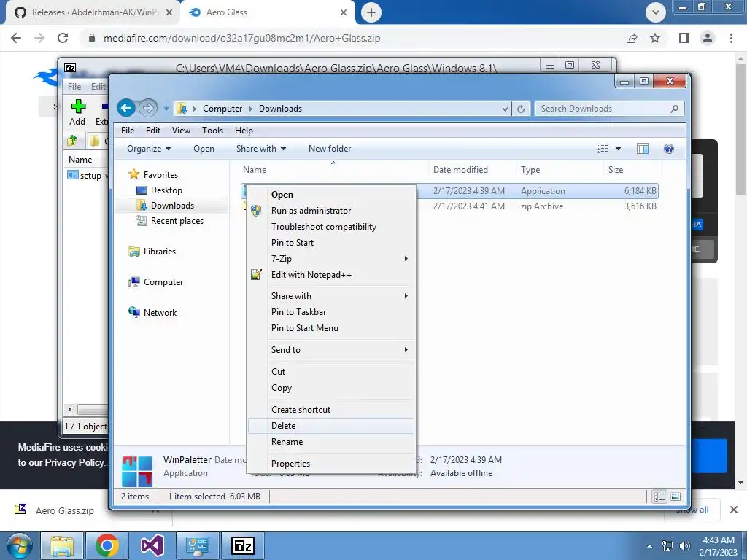747x560 pixels.
Task: Switch to details view in status bar
Action: pyautogui.click(x=659, y=497)
